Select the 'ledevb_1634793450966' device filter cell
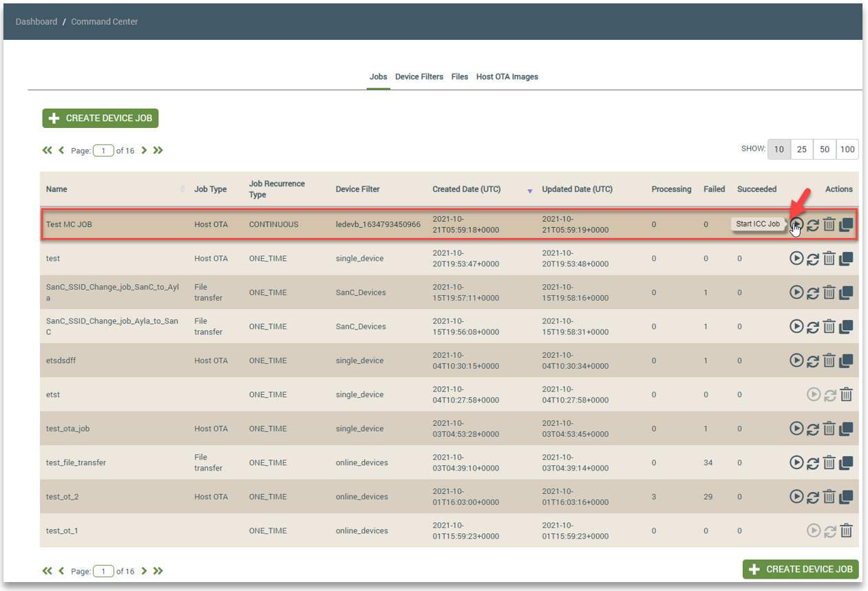Screen dimensions: 868x591 tap(378, 224)
